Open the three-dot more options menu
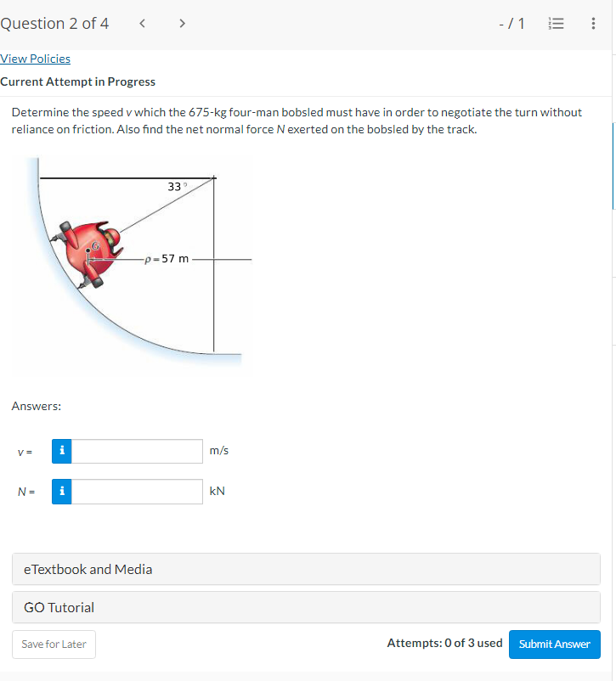The image size is (616, 681). (x=593, y=24)
